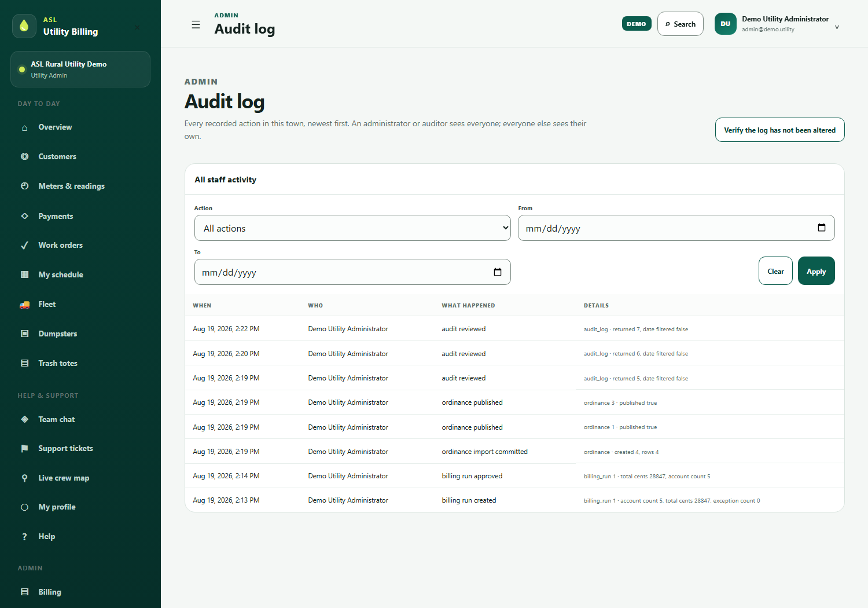The width and height of the screenshot is (868, 608).
Task: Click the DEMO badge
Action: (x=637, y=24)
